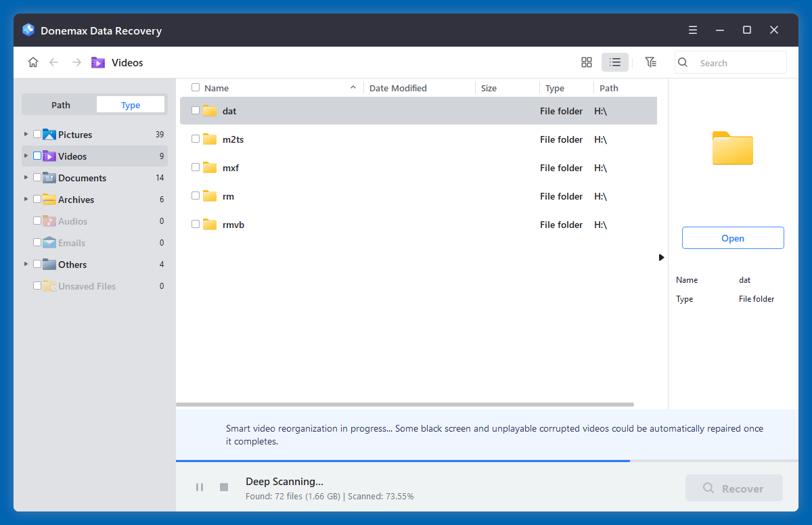Screen dimensions: 812x525
Task: Open the hamburger menu in the title bar
Action: point(692,30)
